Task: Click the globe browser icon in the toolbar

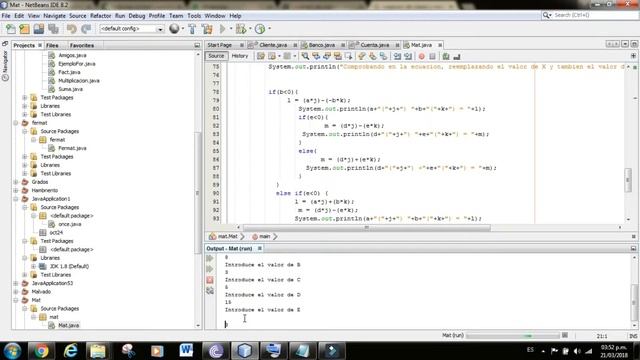Action: coord(174,29)
